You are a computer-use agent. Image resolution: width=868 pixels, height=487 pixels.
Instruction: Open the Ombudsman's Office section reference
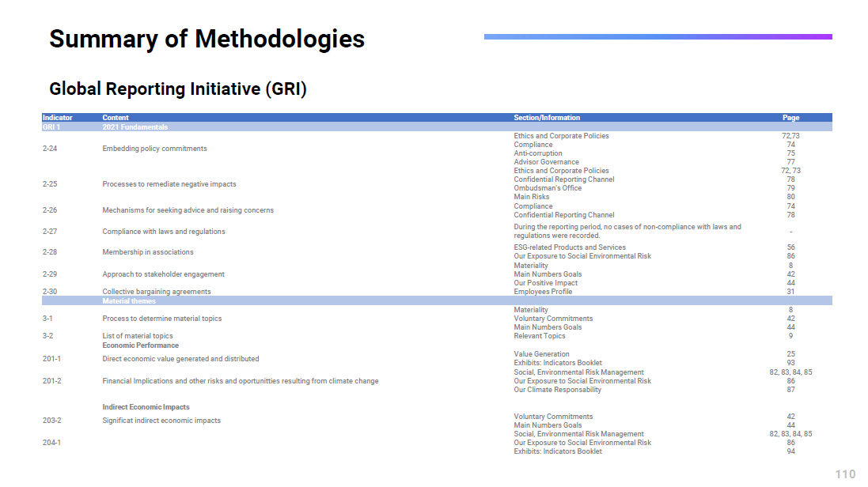coord(548,188)
